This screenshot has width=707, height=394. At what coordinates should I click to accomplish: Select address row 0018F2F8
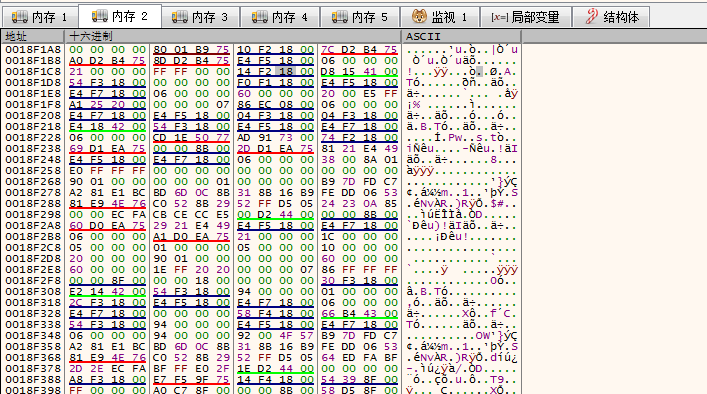tap(33, 280)
